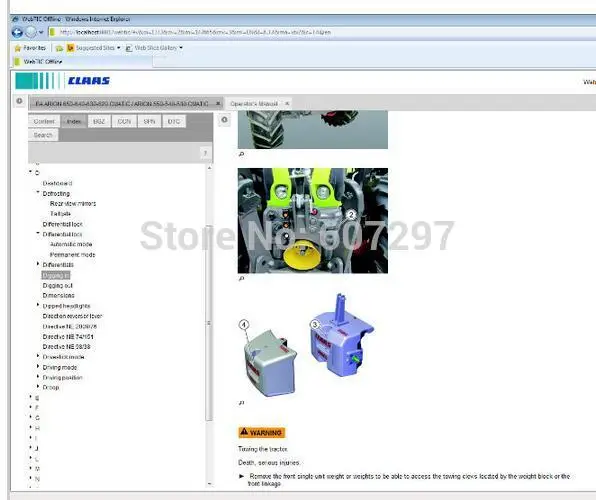This screenshot has height=500, width=596.
Task: Close the ARION CMATIC document tab
Action: point(218,103)
